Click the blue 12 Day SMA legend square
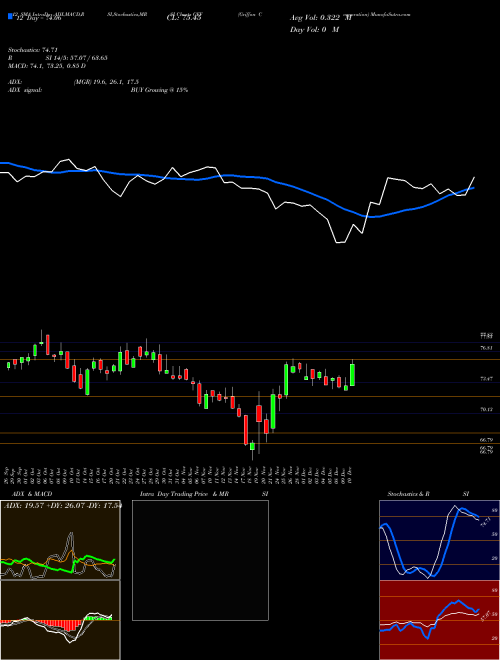 [x=10, y=17]
